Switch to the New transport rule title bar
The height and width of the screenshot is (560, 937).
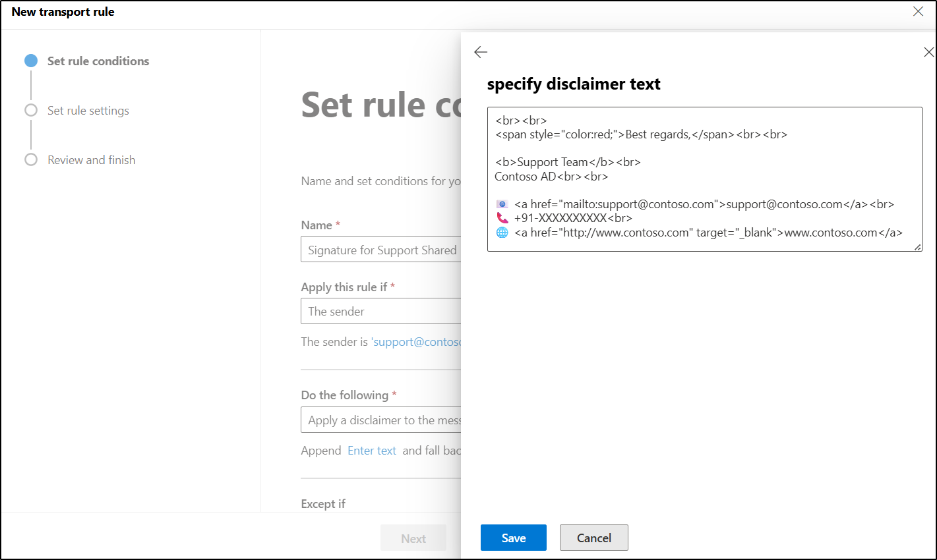(63, 11)
